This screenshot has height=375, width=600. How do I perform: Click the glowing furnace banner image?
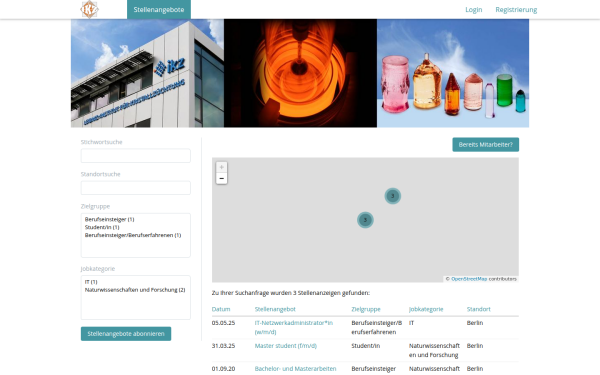(300, 73)
